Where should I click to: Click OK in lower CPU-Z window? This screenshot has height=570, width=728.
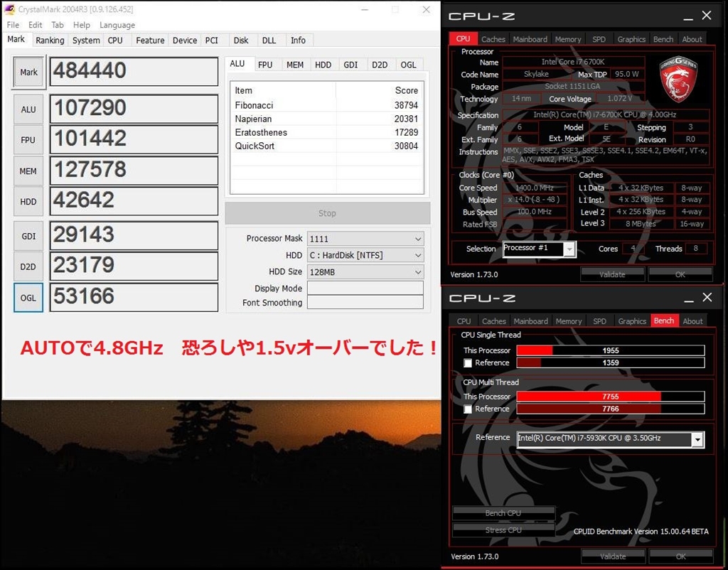click(x=680, y=556)
